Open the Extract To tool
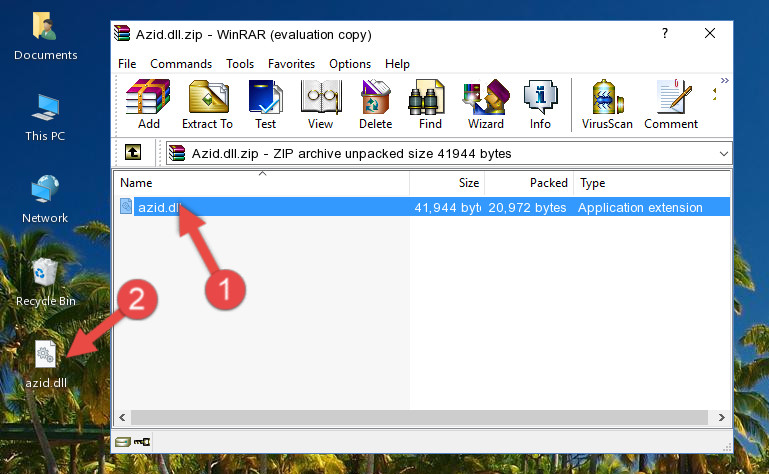The height and width of the screenshot is (474, 769). [207, 105]
